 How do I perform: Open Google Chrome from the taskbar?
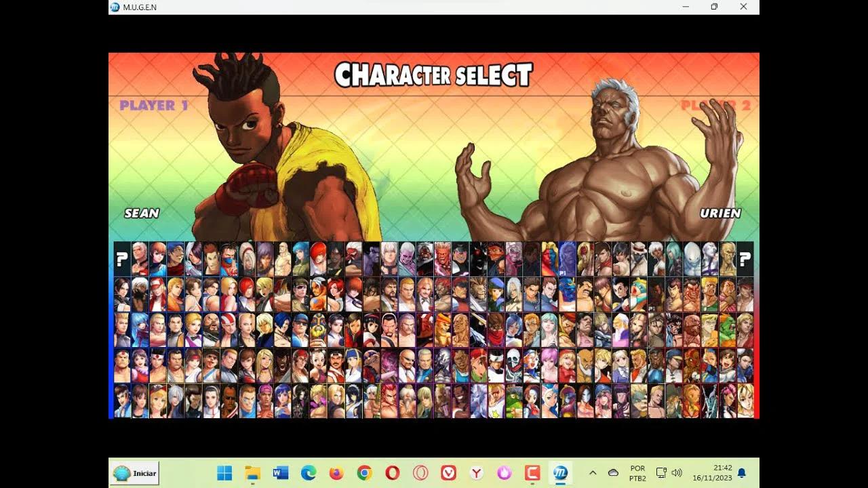pyautogui.click(x=364, y=473)
